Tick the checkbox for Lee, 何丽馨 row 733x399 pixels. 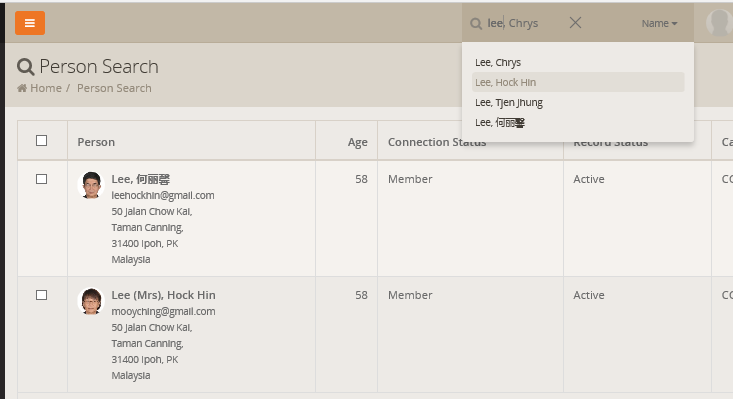(42, 179)
